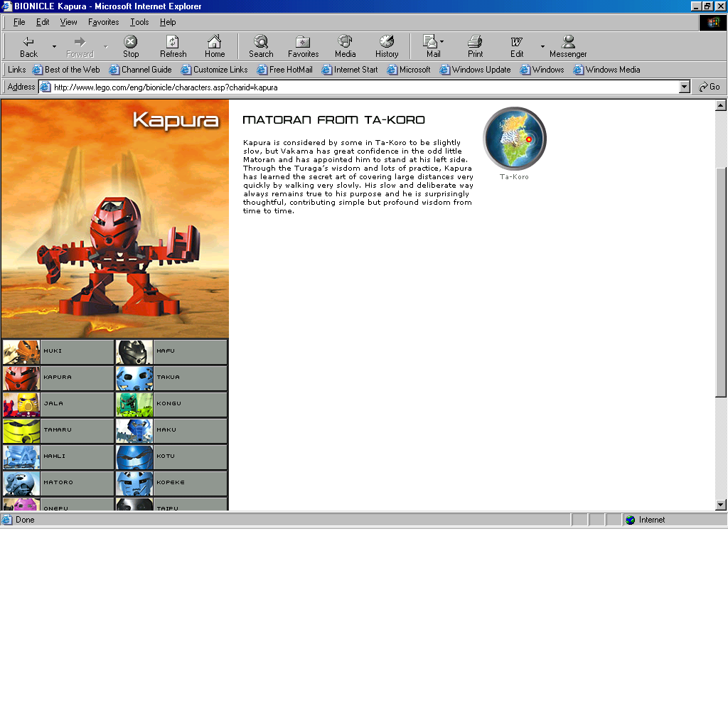Select Kongu green mask thumbnail
Image resolution: width=728 pixels, height=711 pixels.
(x=134, y=405)
